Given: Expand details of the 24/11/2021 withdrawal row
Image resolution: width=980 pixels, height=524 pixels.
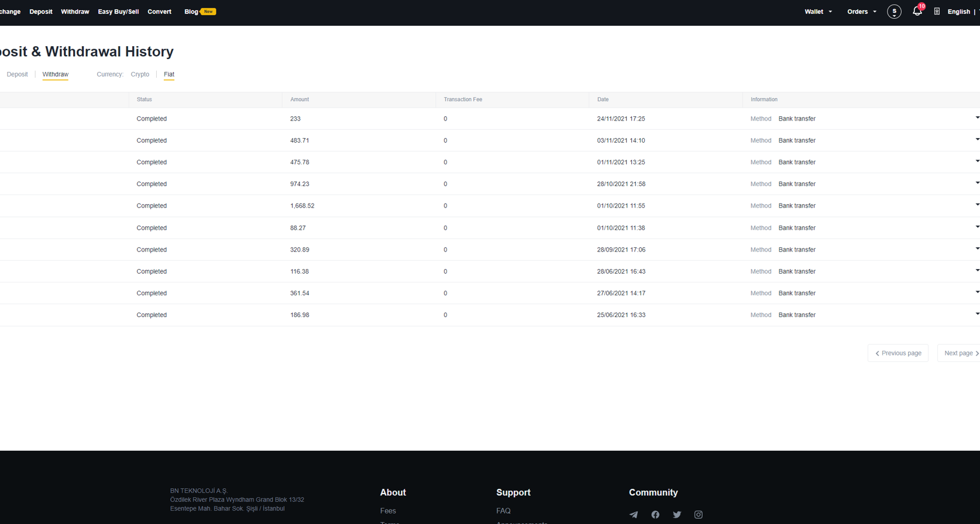Looking at the screenshot, I should click(x=976, y=118).
